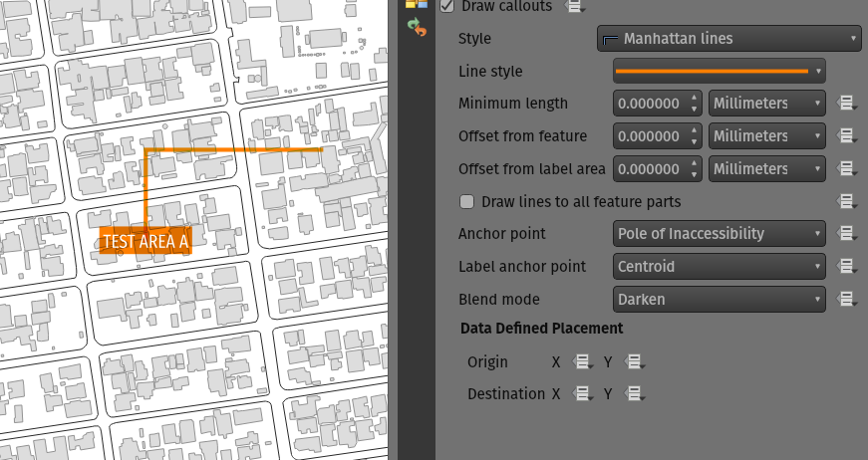Viewport: 868px width, 460px height.
Task: Uncheck the Draw callouts checkbox
Action: click(x=447, y=6)
